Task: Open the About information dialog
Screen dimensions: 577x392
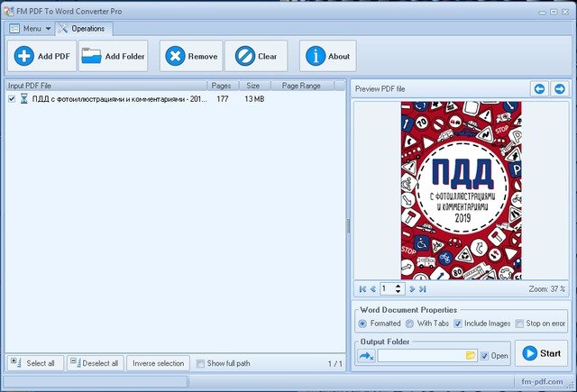Action: (x=327, y=56)
